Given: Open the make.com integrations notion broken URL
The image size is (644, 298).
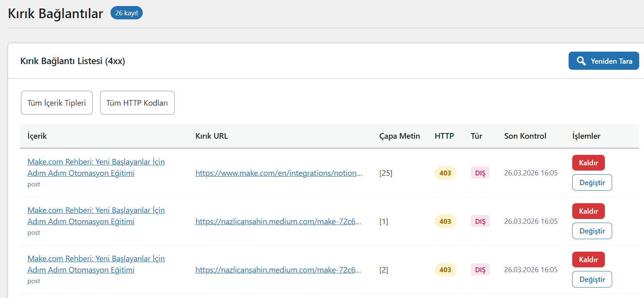Looking at the screenshot, I should [x=279, y=173].
